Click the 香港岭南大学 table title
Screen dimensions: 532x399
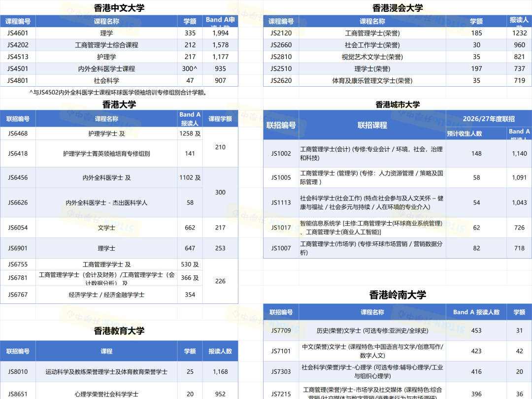(398, 295)
